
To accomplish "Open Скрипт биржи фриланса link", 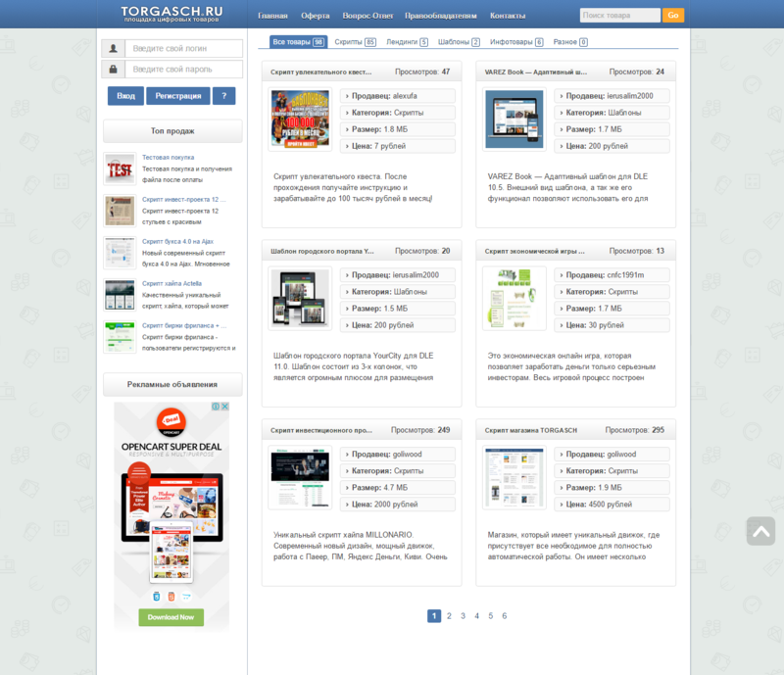I will 184,325.
